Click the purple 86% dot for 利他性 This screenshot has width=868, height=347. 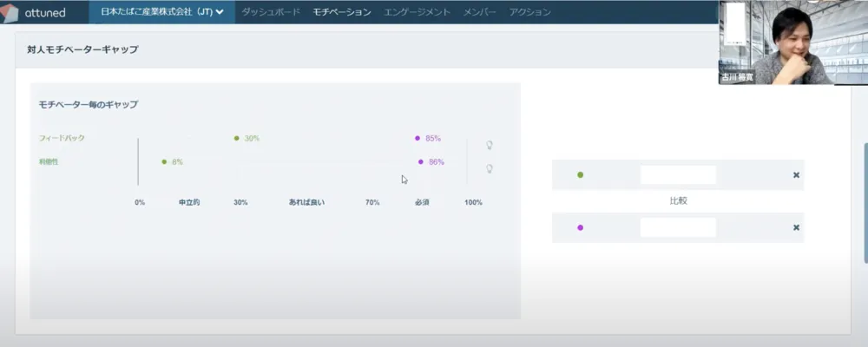[x=421, y=161]
